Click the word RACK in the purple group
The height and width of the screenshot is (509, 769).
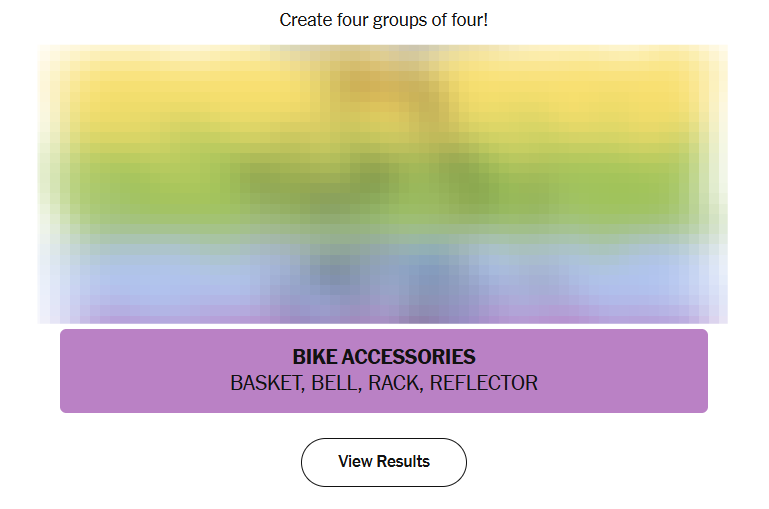tap(394, 383)
